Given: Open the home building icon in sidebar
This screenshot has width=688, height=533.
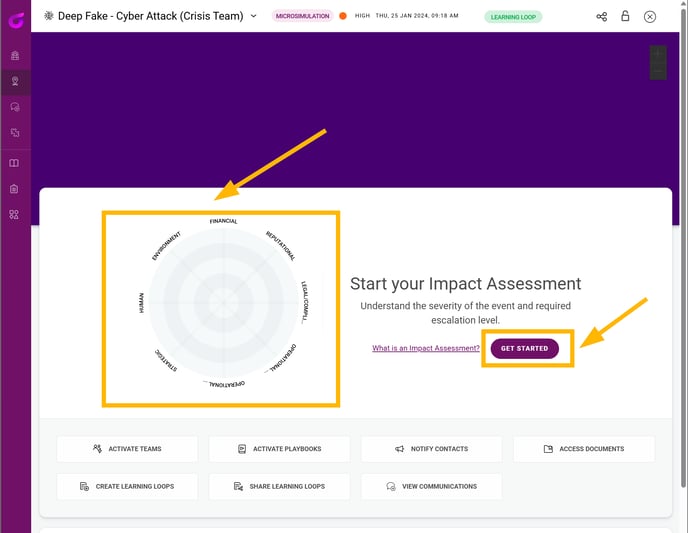Looking at the screenshot, I should [x=15, y=56].
